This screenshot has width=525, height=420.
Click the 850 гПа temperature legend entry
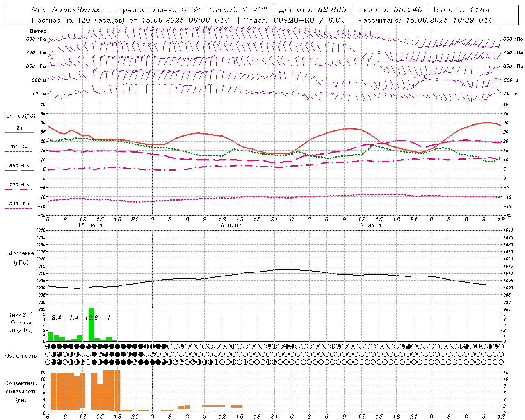pyautogui.click(x=19, y=166)
